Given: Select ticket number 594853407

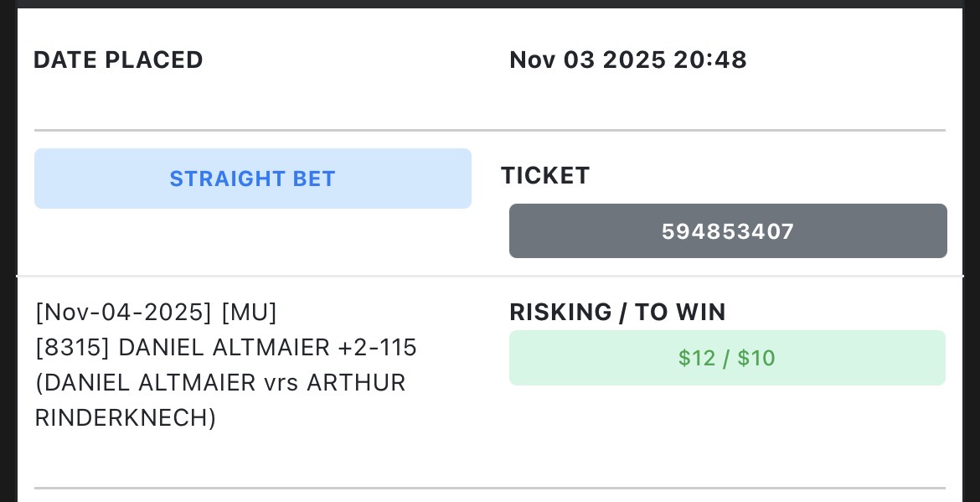Looking at the screenshot, I should [727, 231].
